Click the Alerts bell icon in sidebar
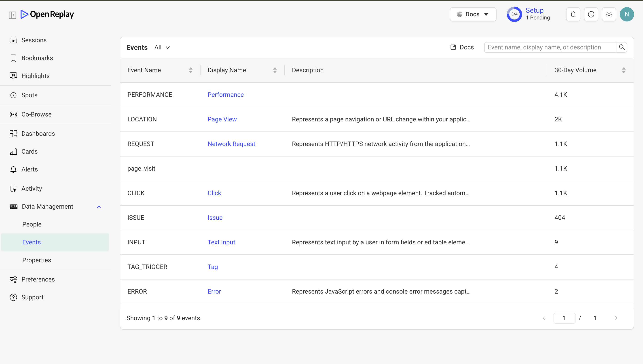This screenshot has width=643, height=364. pyautogui.click(x=13, y=169)
